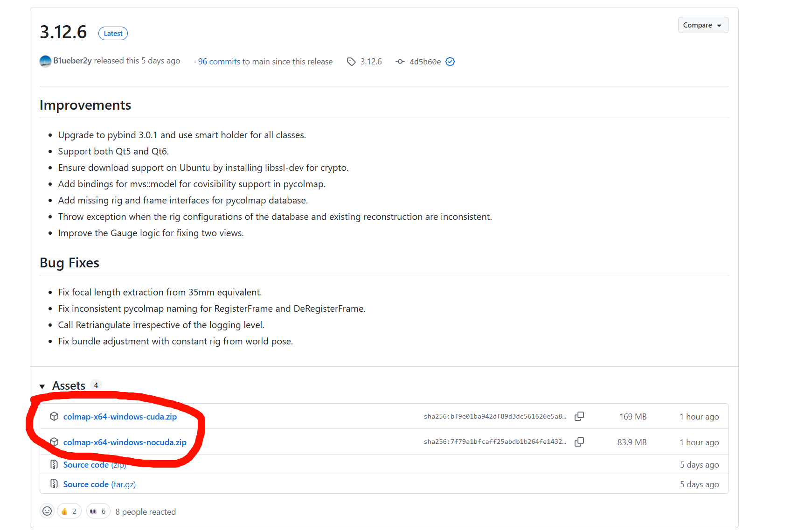Open the 3.12.6 release title

[x=63, y=32]
